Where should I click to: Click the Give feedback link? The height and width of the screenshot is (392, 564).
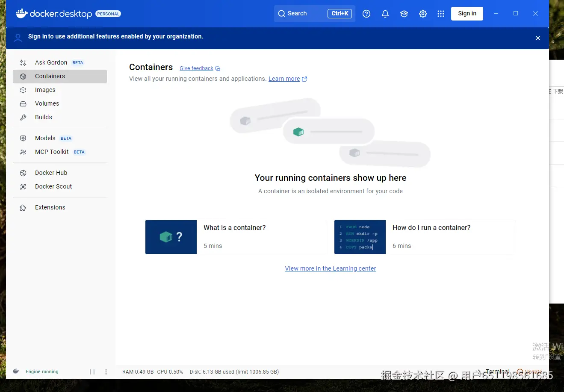click(x=196, y=68)
